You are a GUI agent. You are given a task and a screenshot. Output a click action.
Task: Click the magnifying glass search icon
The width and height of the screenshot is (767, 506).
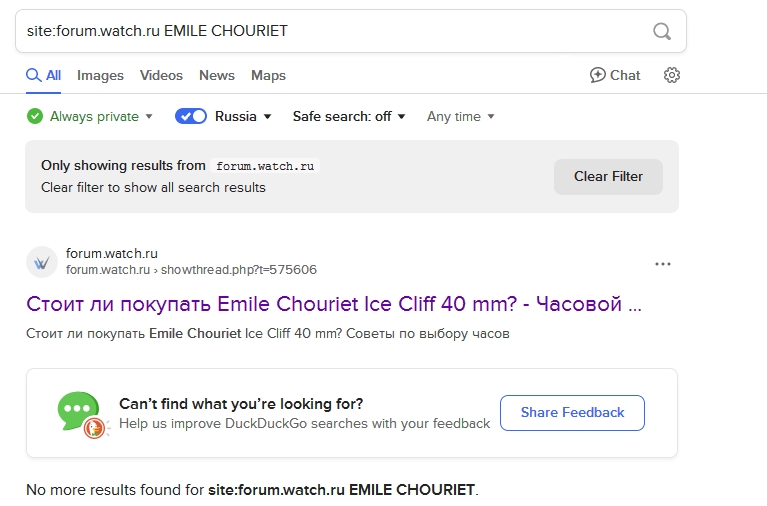click(x=661, y=31)
